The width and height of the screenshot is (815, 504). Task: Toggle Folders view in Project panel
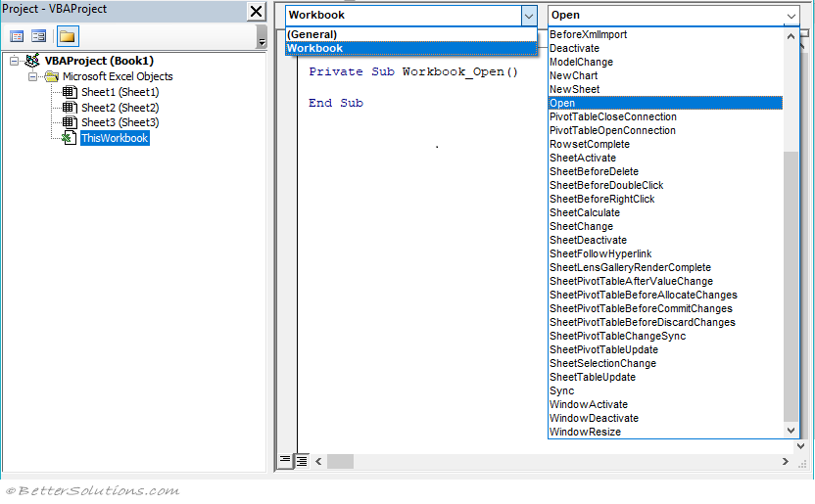68,36
